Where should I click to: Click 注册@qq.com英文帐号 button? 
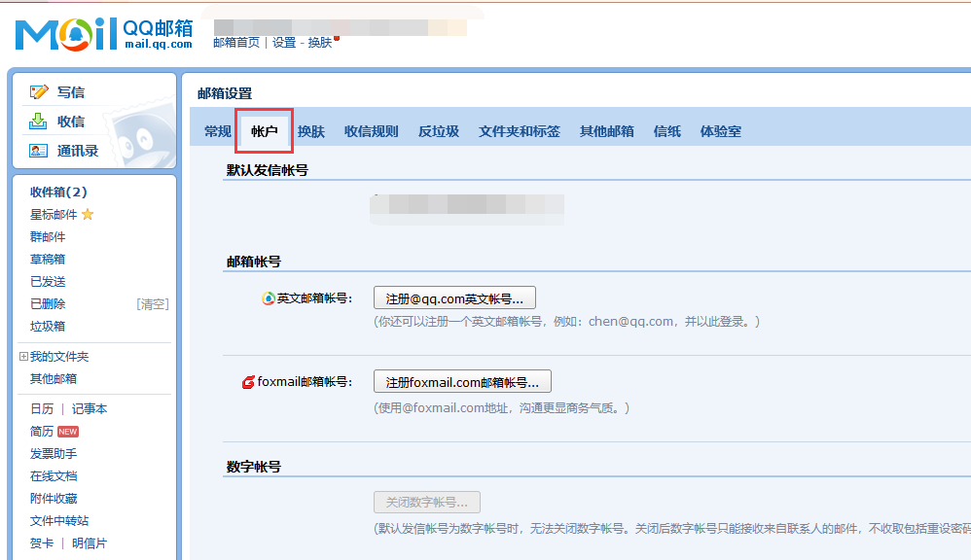coord(454,297)
